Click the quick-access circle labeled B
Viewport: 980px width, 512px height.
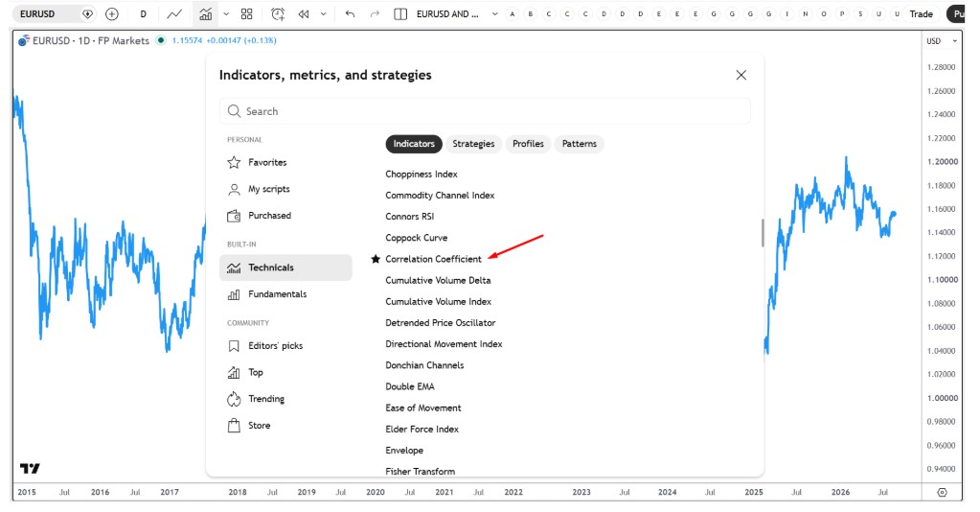coord(531,13)
